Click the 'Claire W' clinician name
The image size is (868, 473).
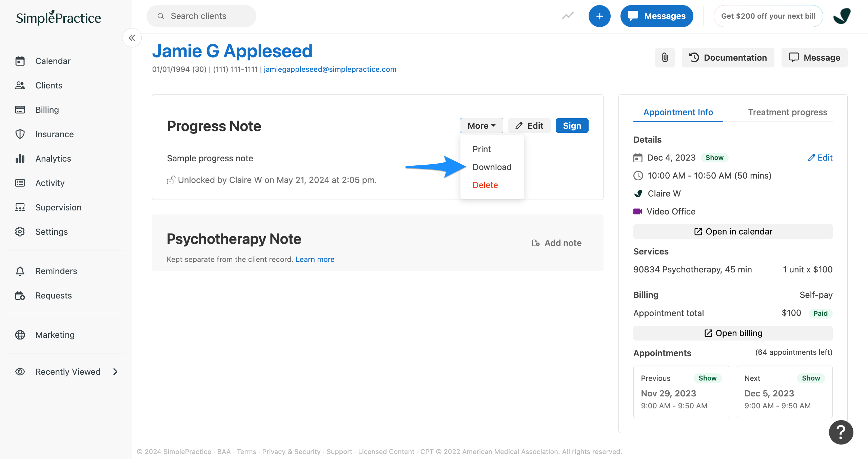664,193
